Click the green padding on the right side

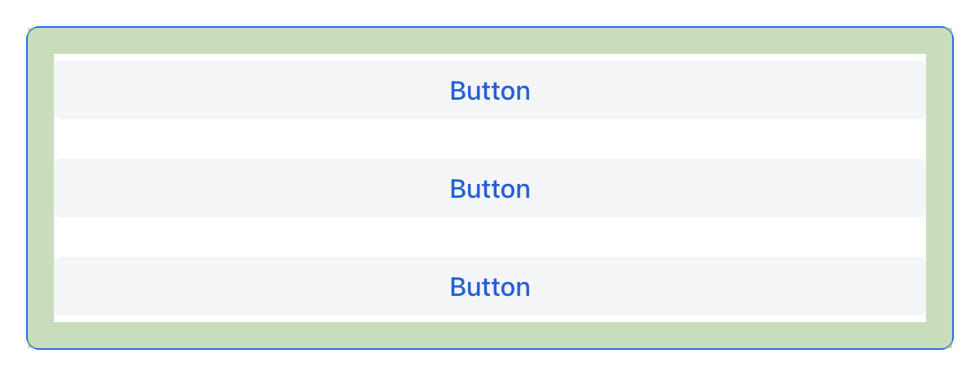[x=939, y=188]
